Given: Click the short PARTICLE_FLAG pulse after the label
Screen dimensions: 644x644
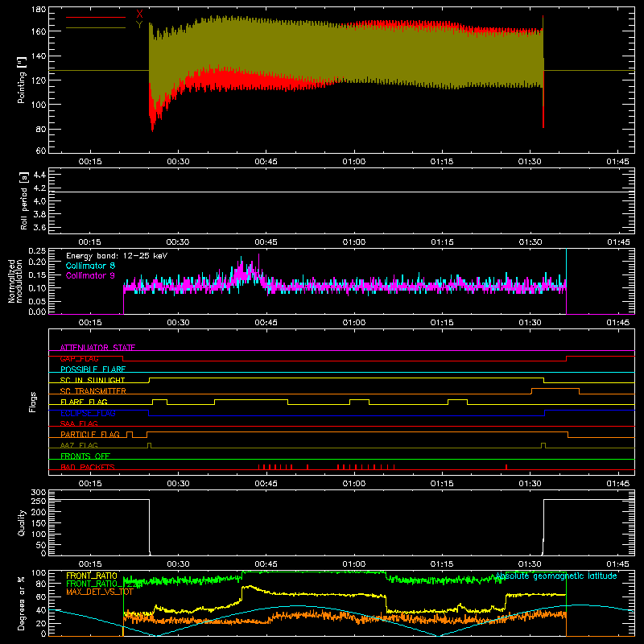Looking at the screenshot, I should [130, 435].
